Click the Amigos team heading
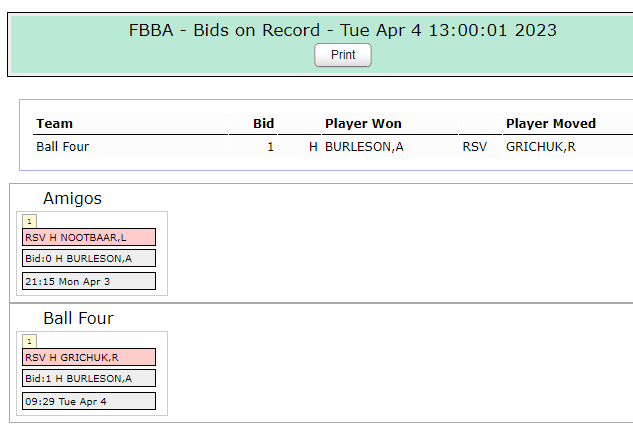Image resolution: width=633 pixels, height=425 pixels. [72, 198]
